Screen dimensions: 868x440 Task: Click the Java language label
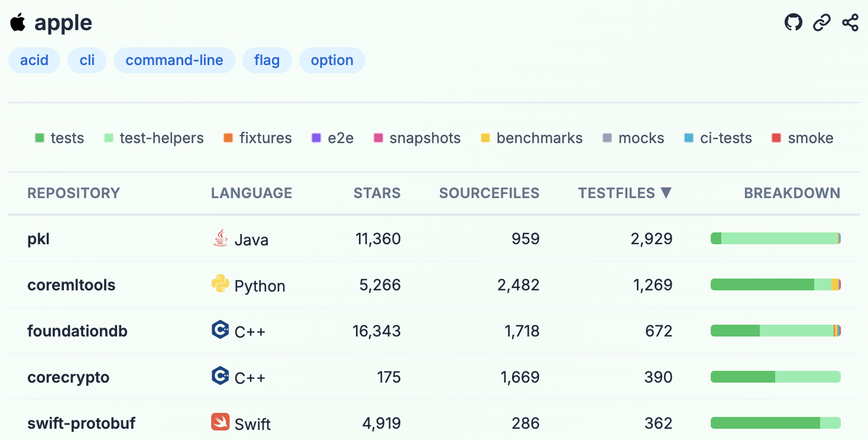(251, 240)
